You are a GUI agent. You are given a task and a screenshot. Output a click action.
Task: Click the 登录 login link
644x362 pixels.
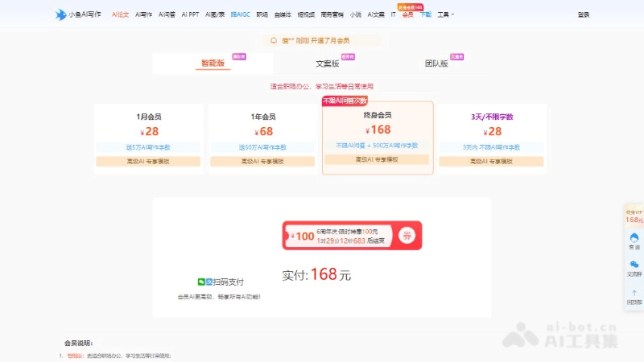tap(583, 14)
